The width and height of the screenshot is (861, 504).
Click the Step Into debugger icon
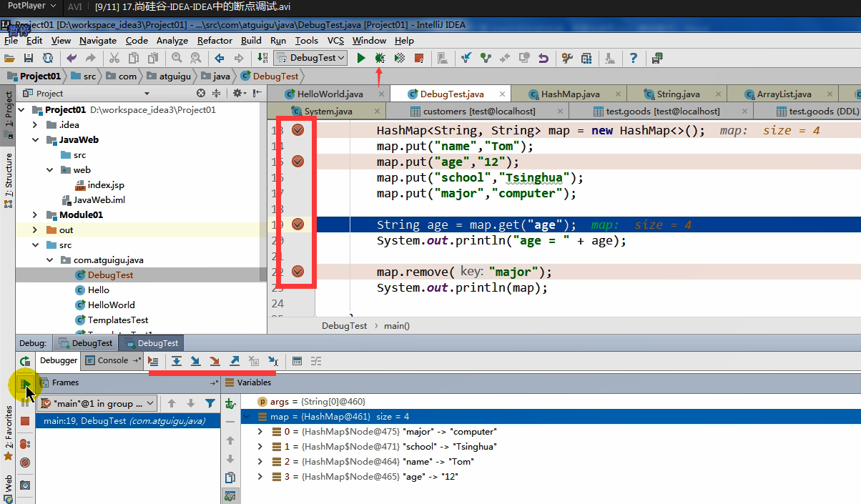tap(195, 361)
